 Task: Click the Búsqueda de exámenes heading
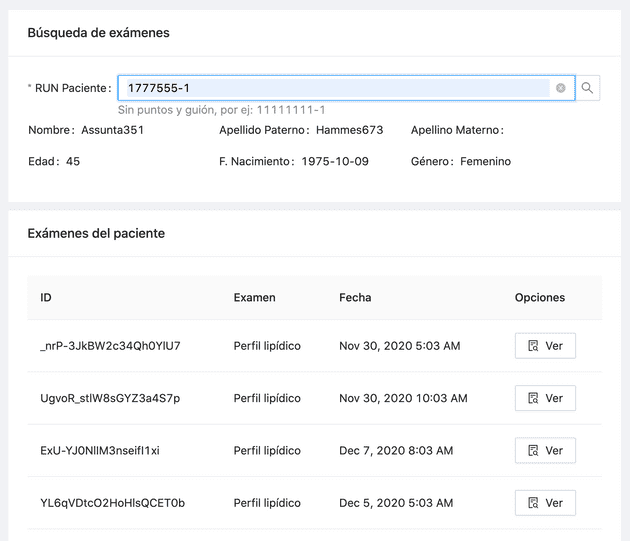98,33
